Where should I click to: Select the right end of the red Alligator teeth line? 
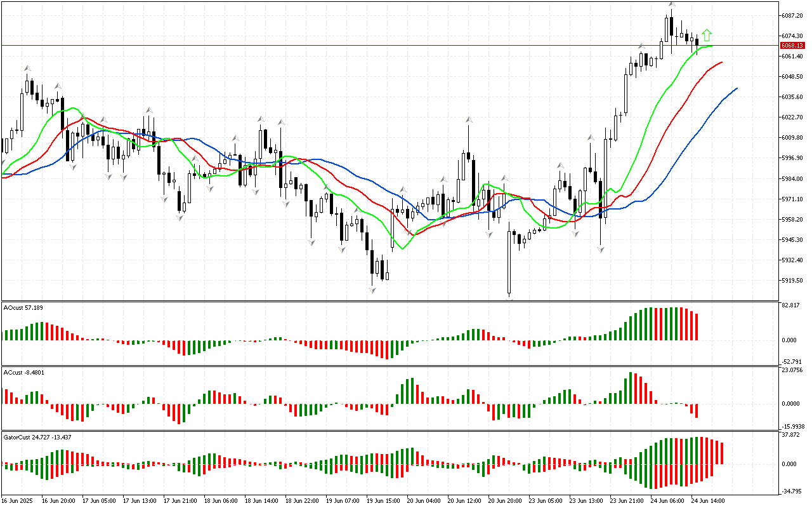[722, 62]
